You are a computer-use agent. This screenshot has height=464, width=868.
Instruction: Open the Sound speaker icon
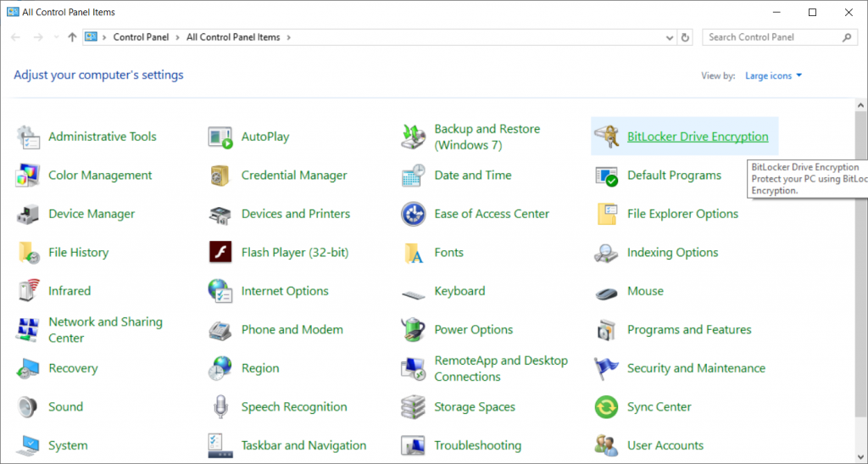click(28, 407)
